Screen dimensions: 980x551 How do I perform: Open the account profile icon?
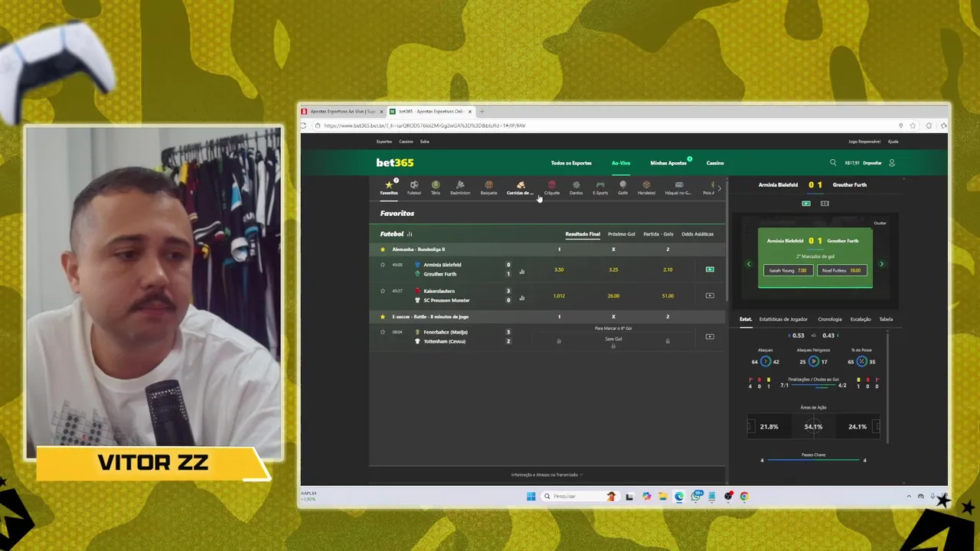click(891, 162)
